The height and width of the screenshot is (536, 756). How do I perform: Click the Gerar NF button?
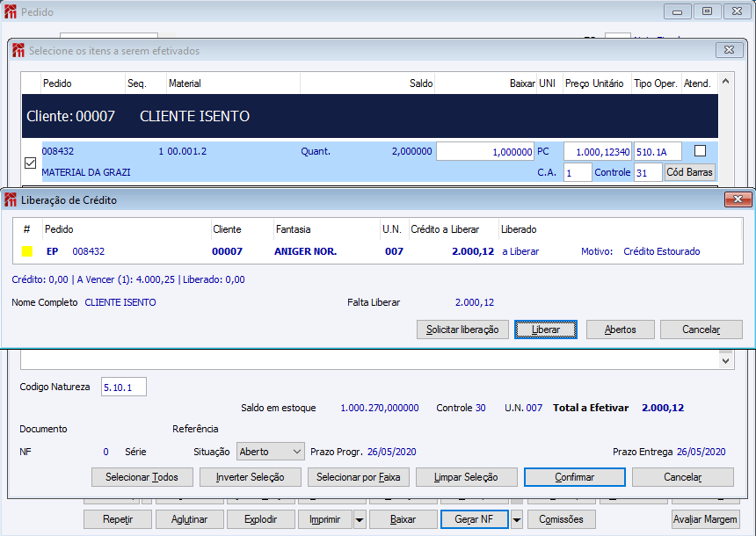click(475, 519)
